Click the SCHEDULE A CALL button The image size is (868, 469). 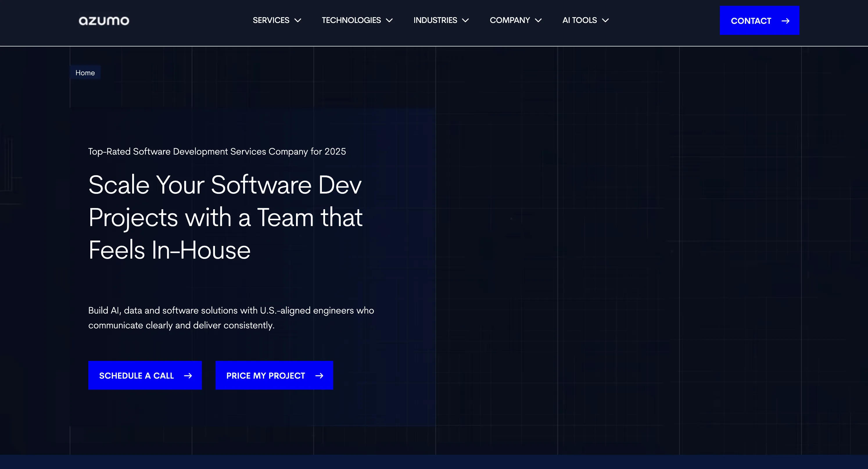[145, 375]
